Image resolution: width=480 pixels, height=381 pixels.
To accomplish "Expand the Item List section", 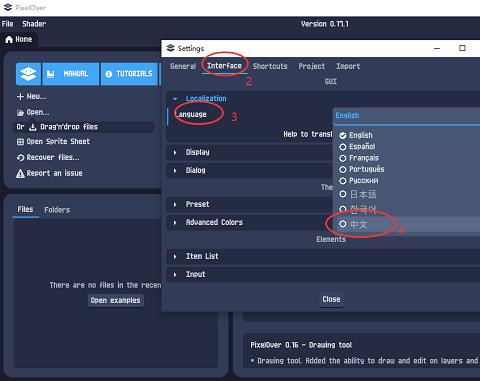I will 175,256.
